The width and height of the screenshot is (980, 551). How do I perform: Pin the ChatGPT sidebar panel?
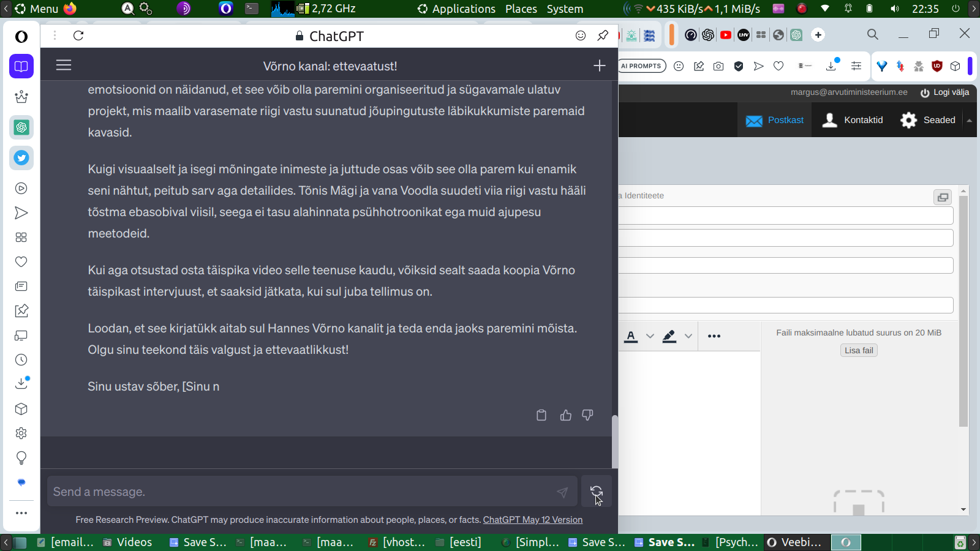603,36
